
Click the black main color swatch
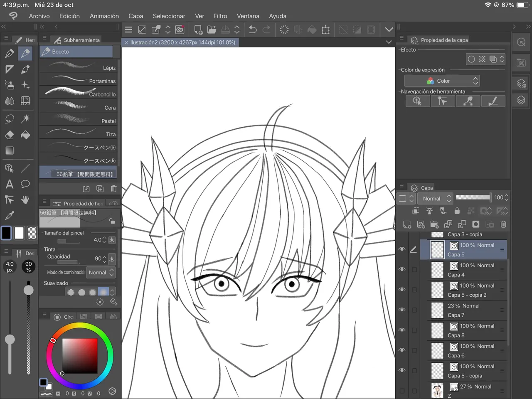[x=6, y=233]
